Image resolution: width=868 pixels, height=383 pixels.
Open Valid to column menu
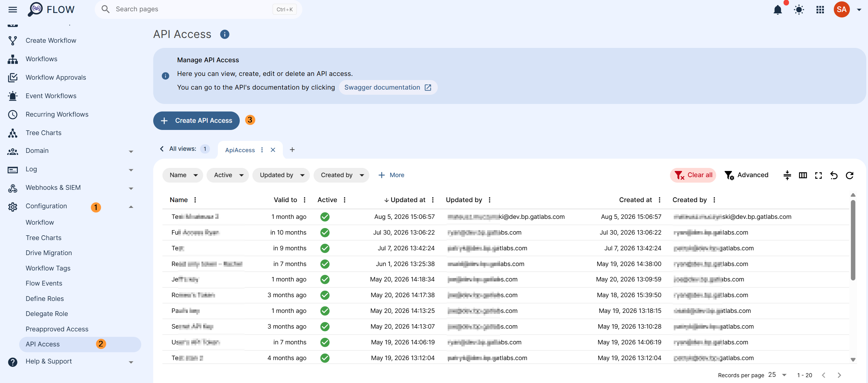[x=304, y=200]
